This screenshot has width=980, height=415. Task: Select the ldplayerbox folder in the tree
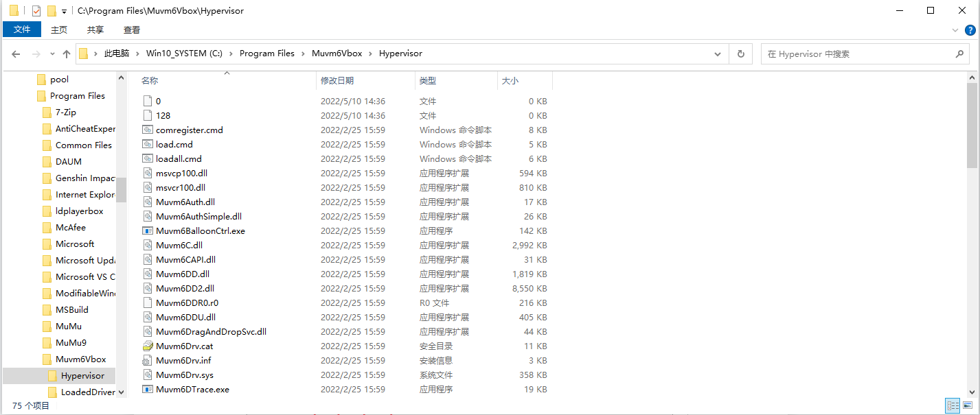tap(79, 211)
